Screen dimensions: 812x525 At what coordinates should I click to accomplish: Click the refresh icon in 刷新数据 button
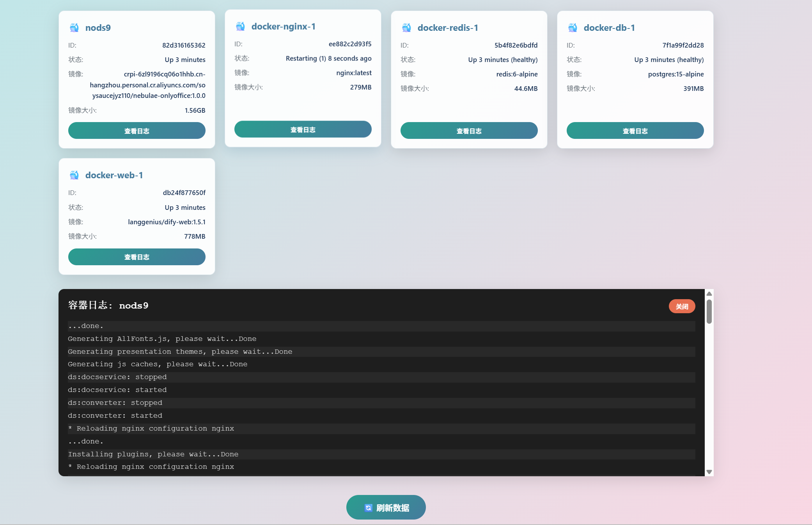coord(368,508)
